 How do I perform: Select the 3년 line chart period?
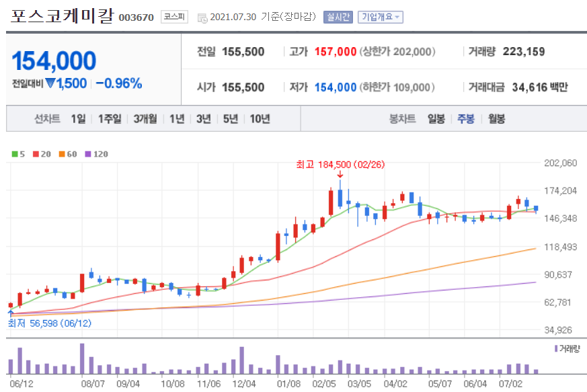click(204, 119)
